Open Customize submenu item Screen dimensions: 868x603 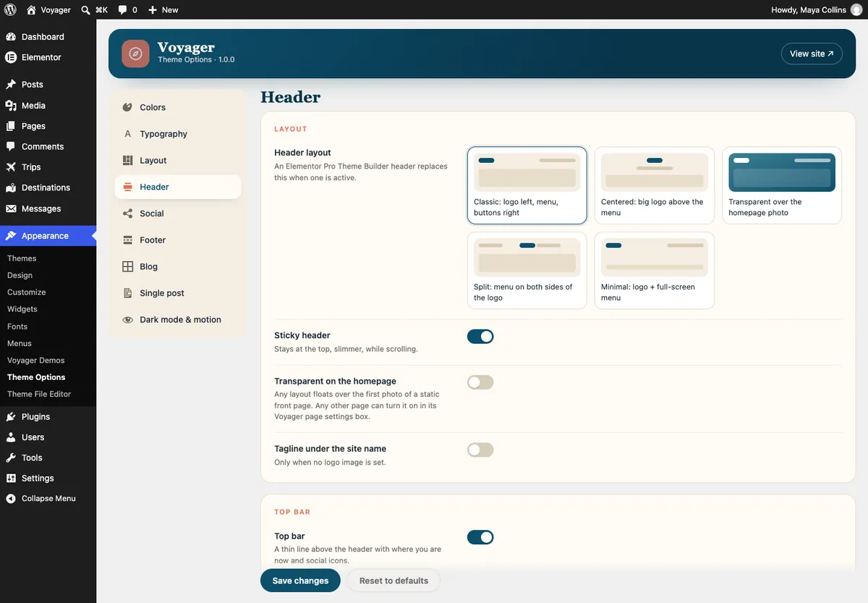(27, 292)
